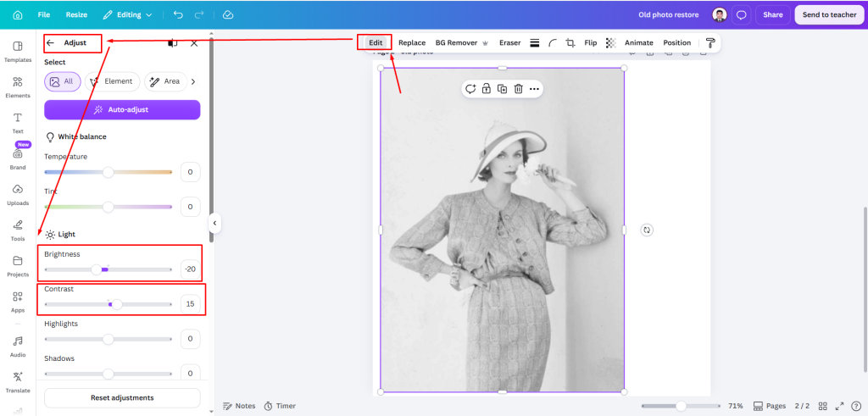The image size is (868, 416).
Task: Show more select options chevron
Action: (x=193, y=81)
